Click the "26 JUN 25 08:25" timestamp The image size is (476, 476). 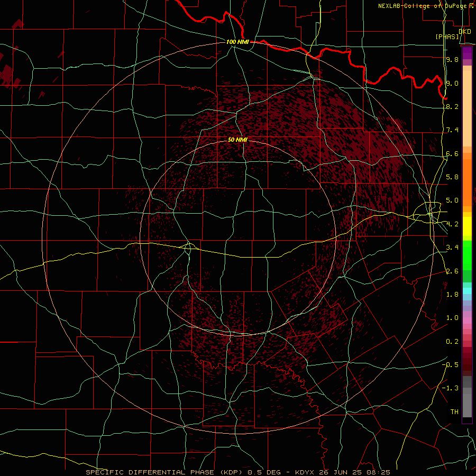pyautogui.click(x=354, y=472)
